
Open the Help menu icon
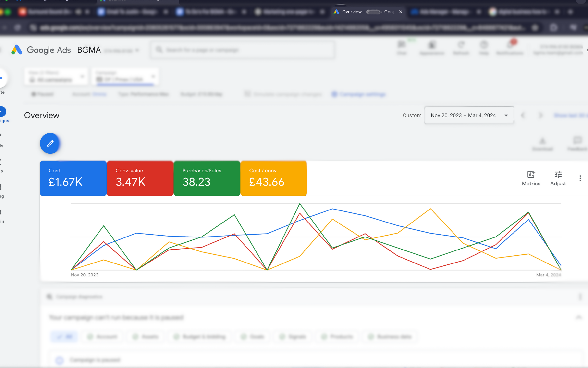click(x=484, y=47)
